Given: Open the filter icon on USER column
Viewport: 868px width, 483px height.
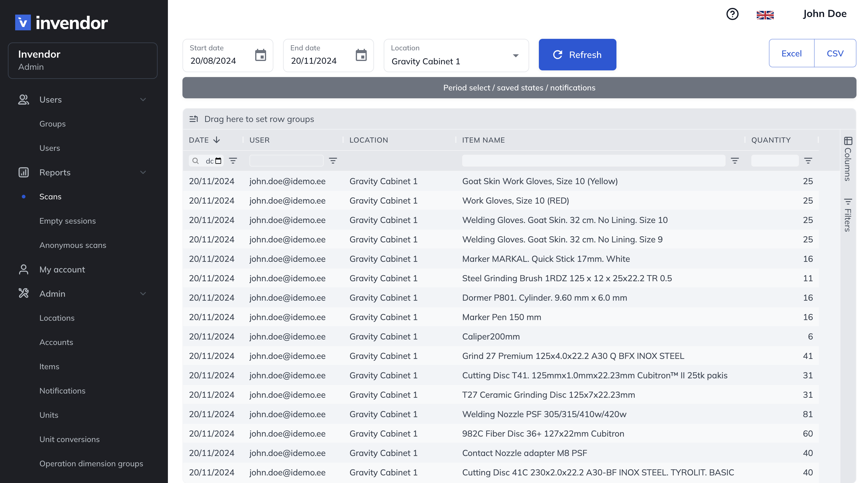Looking at the screenshot, I should click(333, 161).
